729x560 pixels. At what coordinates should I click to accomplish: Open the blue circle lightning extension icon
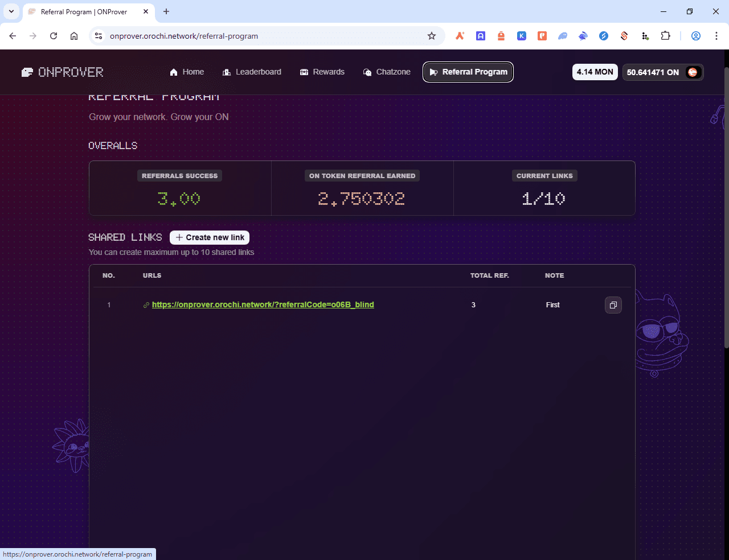click(x=604, y=36)
